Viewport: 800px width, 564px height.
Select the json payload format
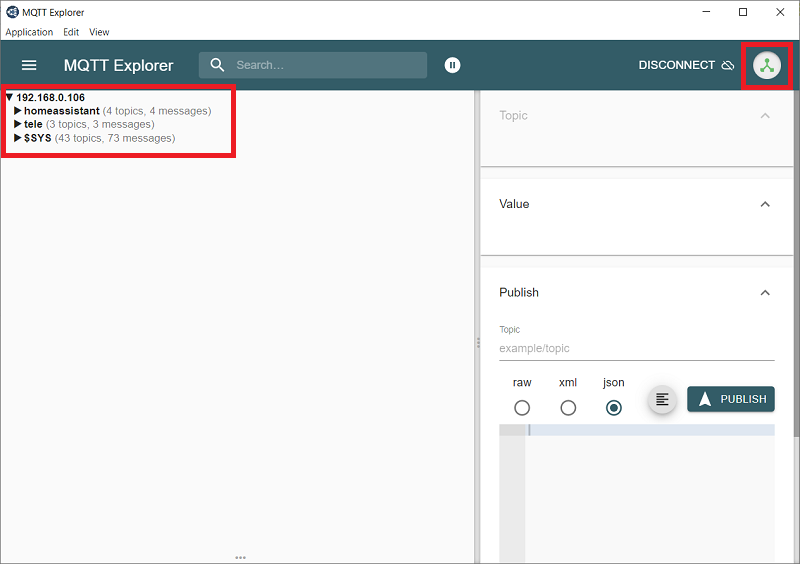tap(614, 407)
